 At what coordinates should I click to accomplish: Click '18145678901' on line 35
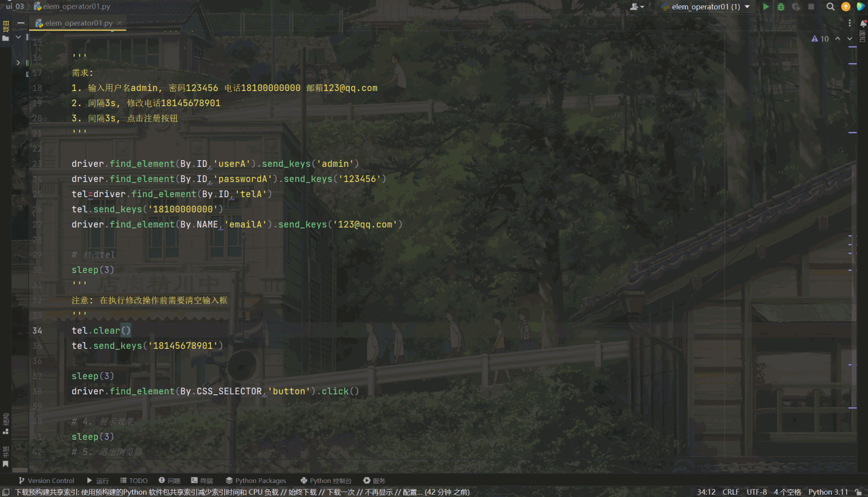click(183, 346)
